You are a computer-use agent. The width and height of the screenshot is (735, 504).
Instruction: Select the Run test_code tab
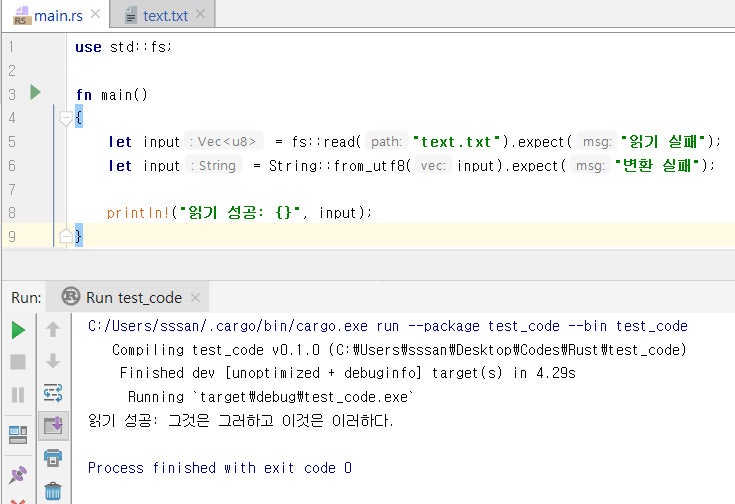133,297
